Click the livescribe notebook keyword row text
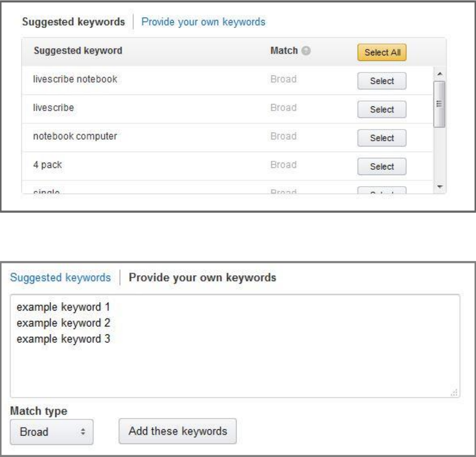Image resolution: width=476 pixels, height=457 pixels. click(x=75, y=79)
